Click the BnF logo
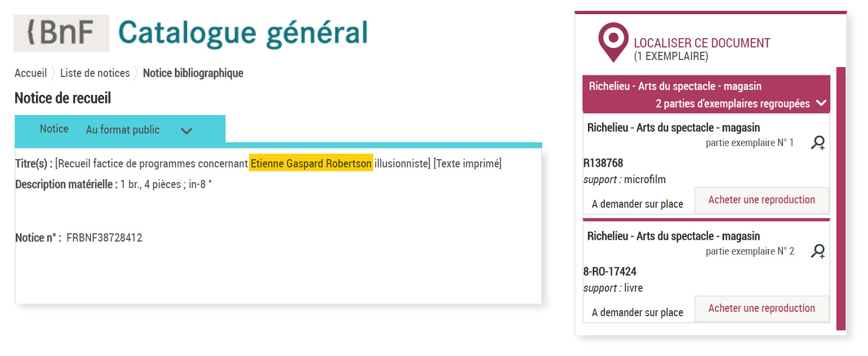This screenshot has height=356, width=868. click(x=61, y=33)
